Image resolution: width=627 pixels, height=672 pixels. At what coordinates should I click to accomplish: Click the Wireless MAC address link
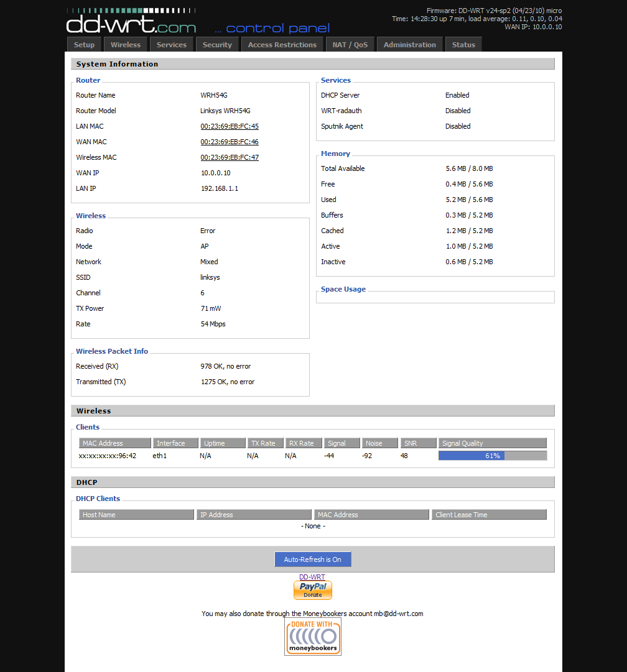pyautogui.click(x=230, y=157)
